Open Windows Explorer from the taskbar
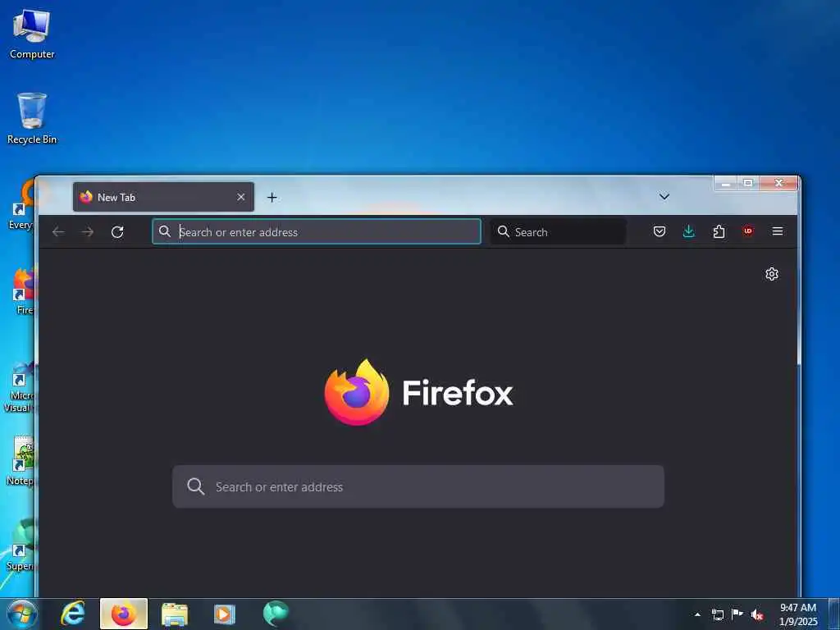The height and width of the screenshot is (630, 840). [x=175, y=614]
